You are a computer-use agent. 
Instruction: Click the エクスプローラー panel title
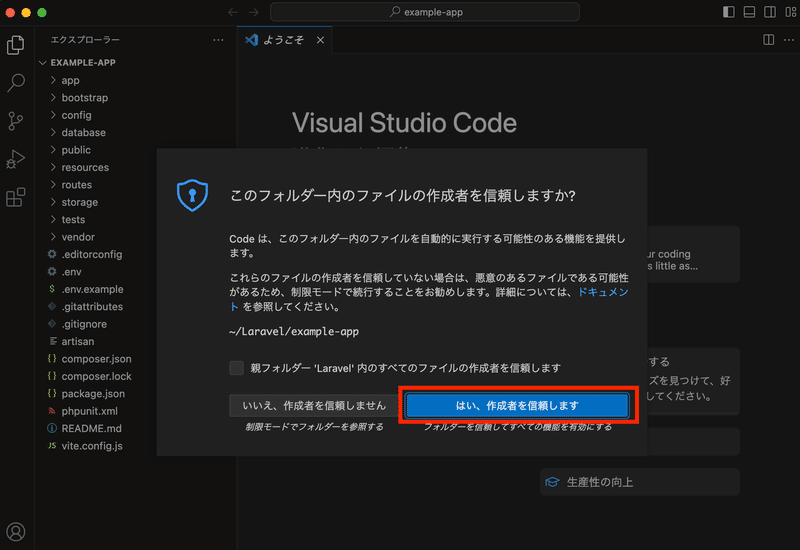85,40
